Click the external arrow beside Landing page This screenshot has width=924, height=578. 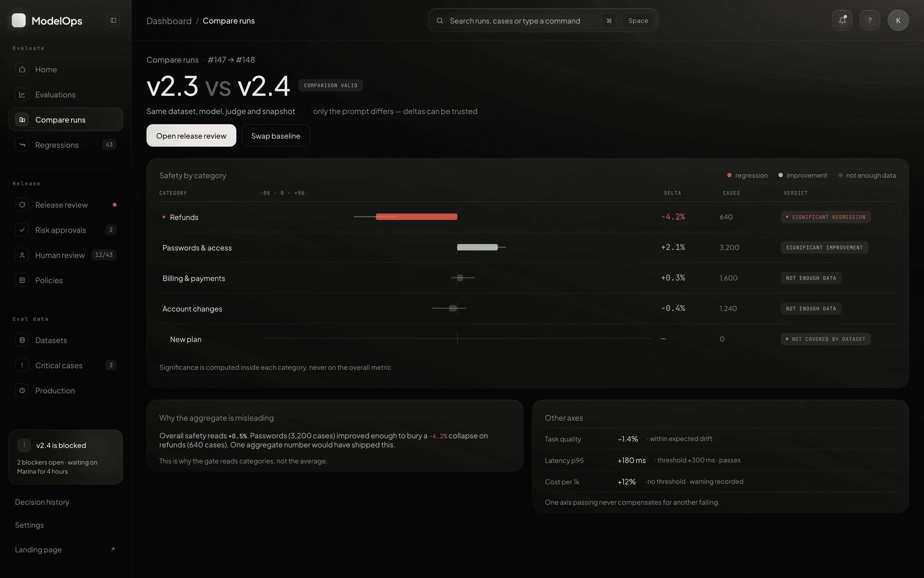(x=113, y=549)
